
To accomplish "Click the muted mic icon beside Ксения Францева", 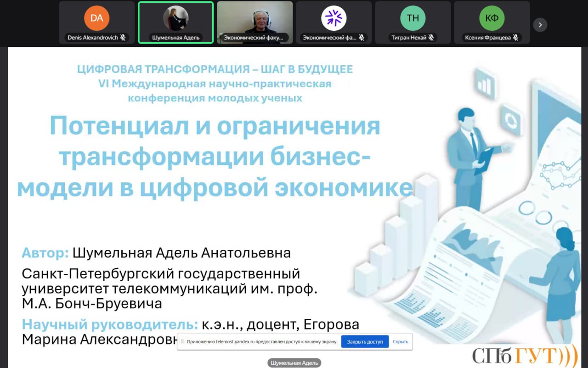I will (x=516, y=38).
